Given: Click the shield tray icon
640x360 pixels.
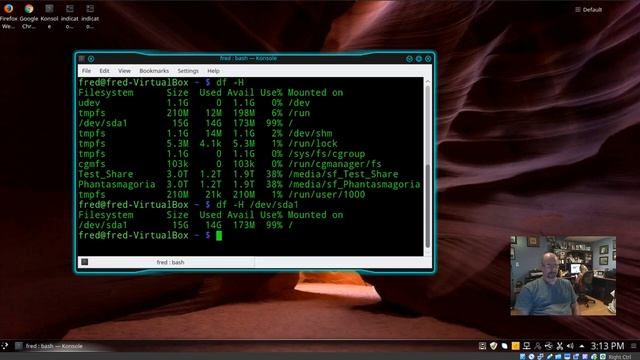Looking at the screenshot, I should click(x=493, y=346).
